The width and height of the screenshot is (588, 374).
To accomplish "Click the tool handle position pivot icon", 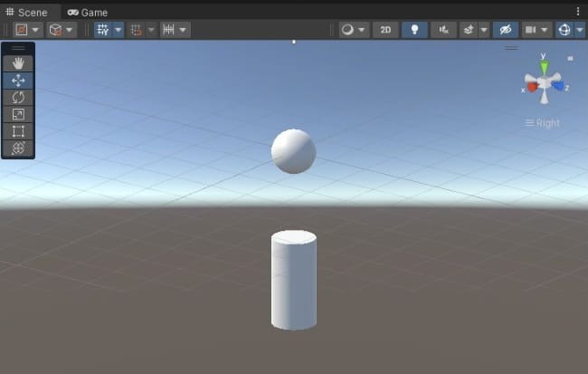I will coord(22,30).
